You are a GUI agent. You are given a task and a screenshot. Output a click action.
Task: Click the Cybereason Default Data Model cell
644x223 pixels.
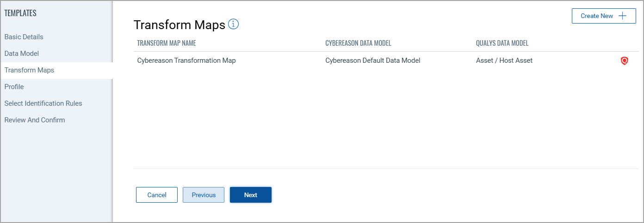tap(373, 60)
